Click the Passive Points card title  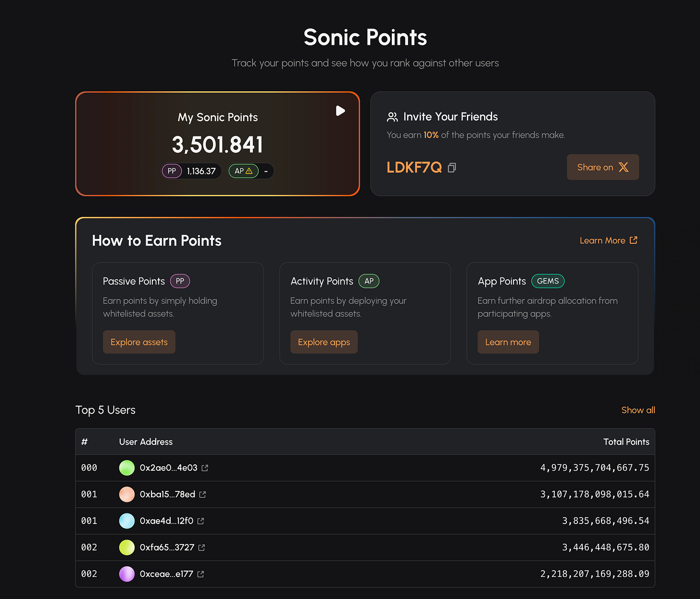[134, 281]
